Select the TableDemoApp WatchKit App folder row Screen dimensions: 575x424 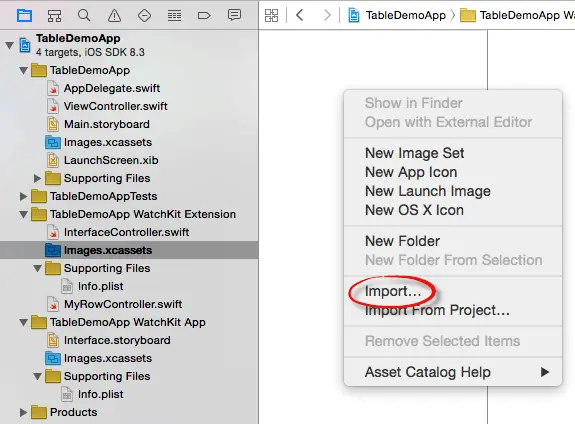[x=129, y=322]
